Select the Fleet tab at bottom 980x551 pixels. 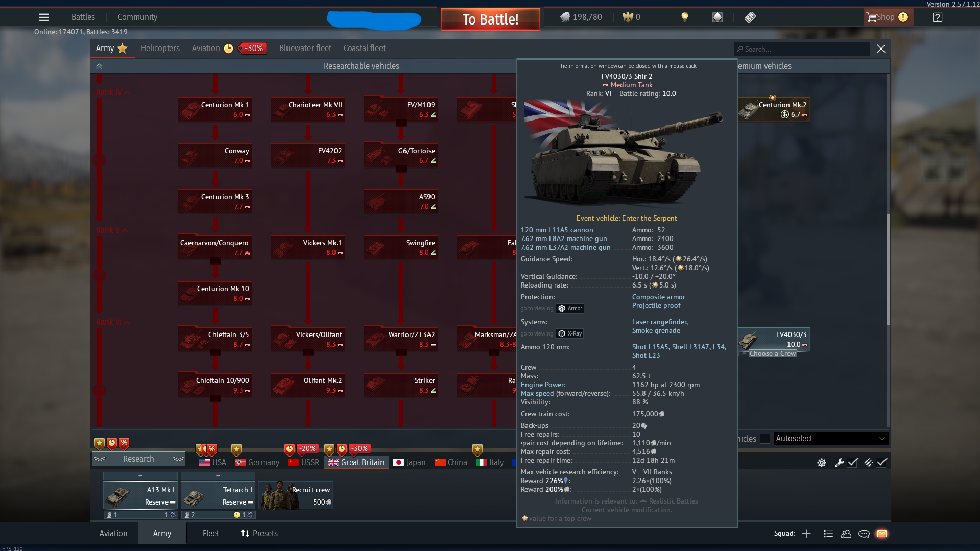[x=211, y=534]
